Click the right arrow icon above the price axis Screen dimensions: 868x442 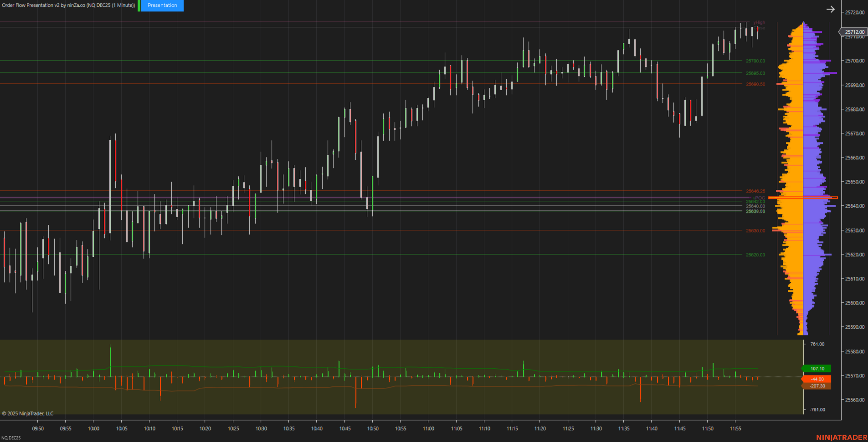[x=830, y=9]
